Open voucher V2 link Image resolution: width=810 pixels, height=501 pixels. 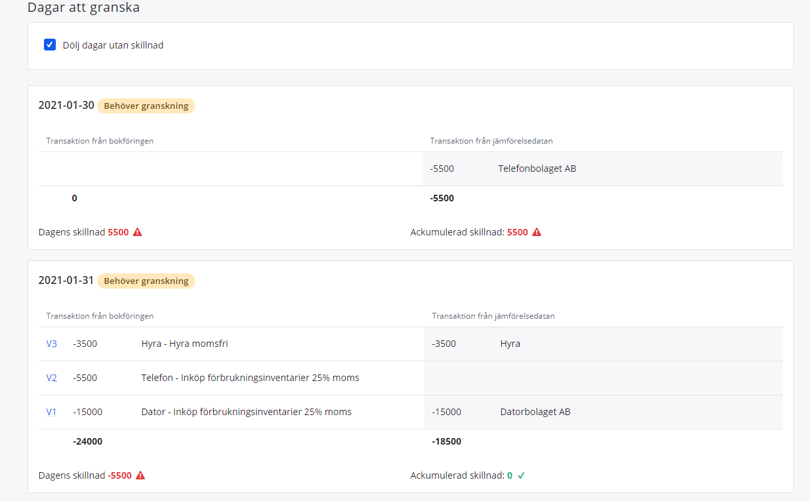[x=52, y=378]
